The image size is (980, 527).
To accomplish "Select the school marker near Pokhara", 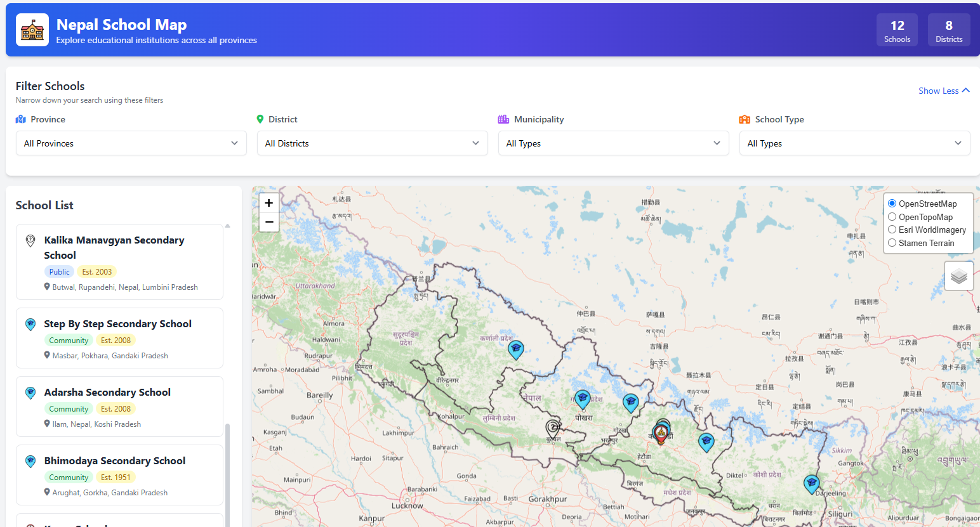I will [x=583, y=399].
